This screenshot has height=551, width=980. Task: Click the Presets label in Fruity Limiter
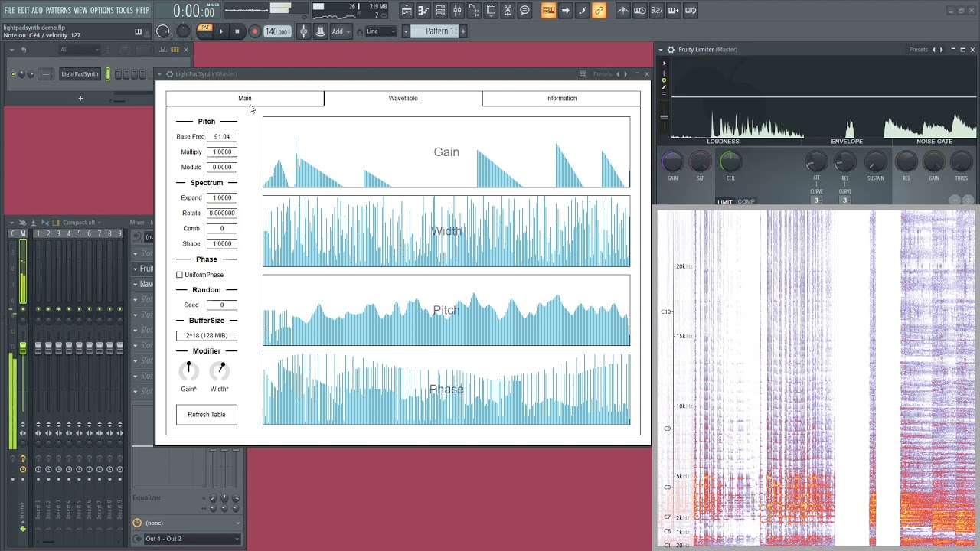918,50
